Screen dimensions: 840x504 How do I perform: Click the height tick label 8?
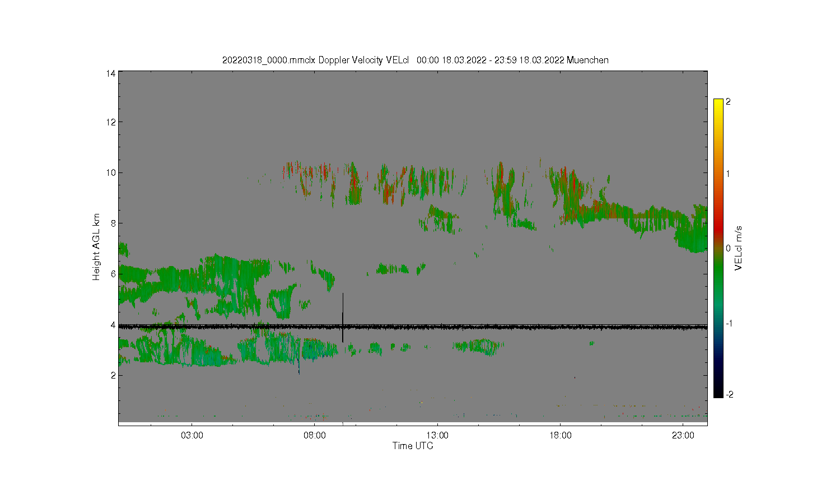pyautogui.click(x=113, y=223)
